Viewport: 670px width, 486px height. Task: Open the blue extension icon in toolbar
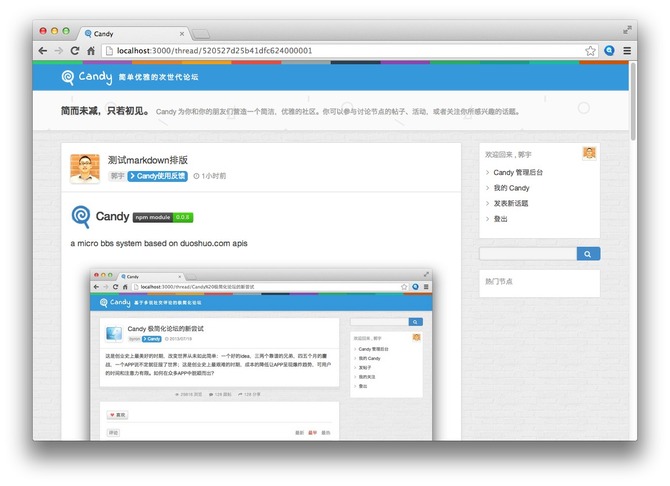(x=609, y=50)
